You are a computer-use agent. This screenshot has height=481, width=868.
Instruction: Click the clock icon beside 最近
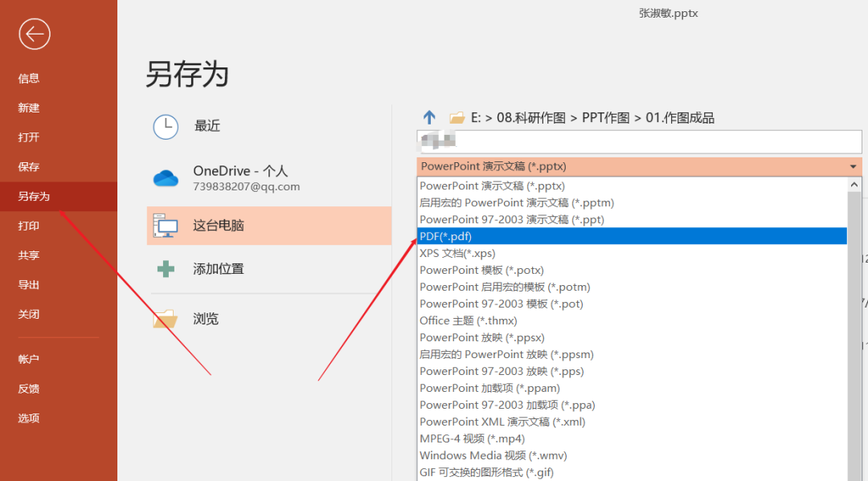[x=166, y=127]
